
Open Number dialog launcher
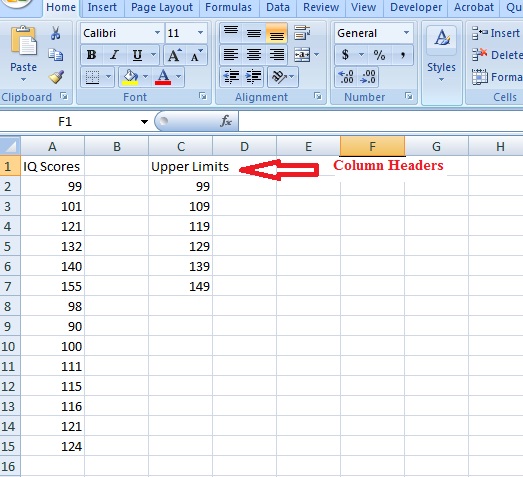point(409,96)
